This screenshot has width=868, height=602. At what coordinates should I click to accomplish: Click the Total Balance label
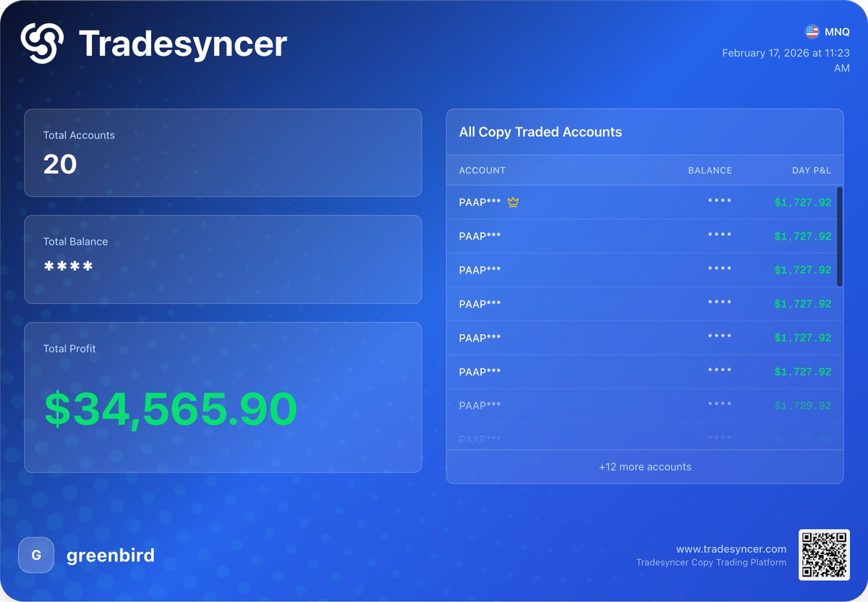pos(75,242)
